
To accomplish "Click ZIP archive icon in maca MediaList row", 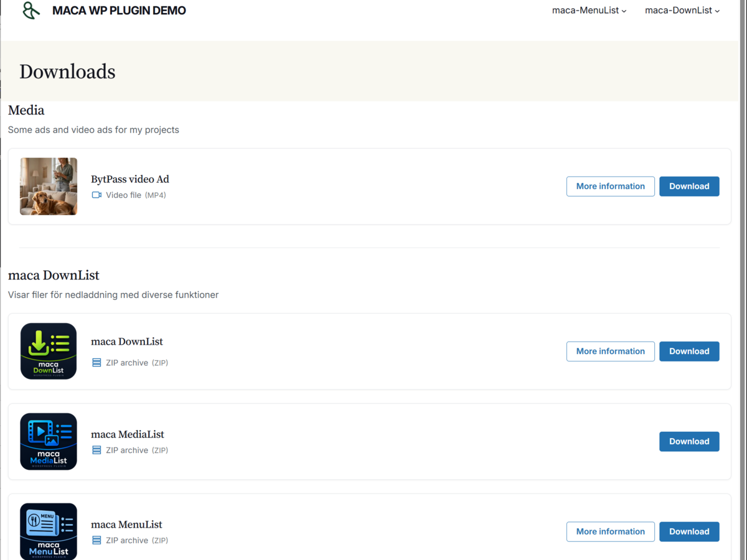I will [x=96, y=450].
